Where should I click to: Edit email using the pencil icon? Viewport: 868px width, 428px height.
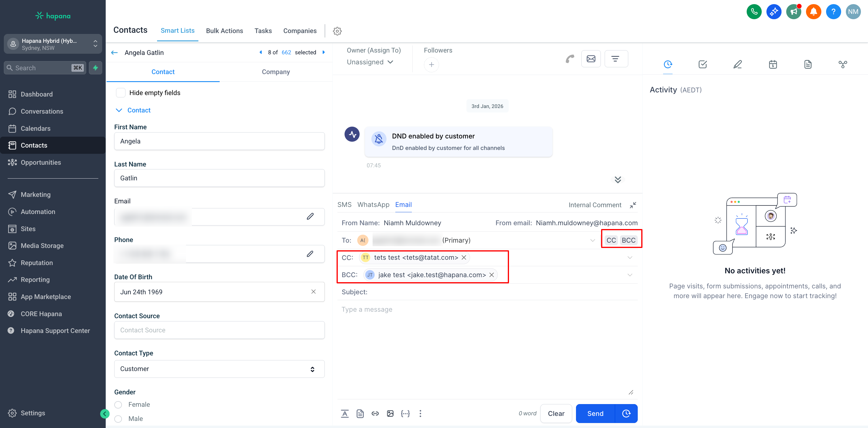click(310, 216)
